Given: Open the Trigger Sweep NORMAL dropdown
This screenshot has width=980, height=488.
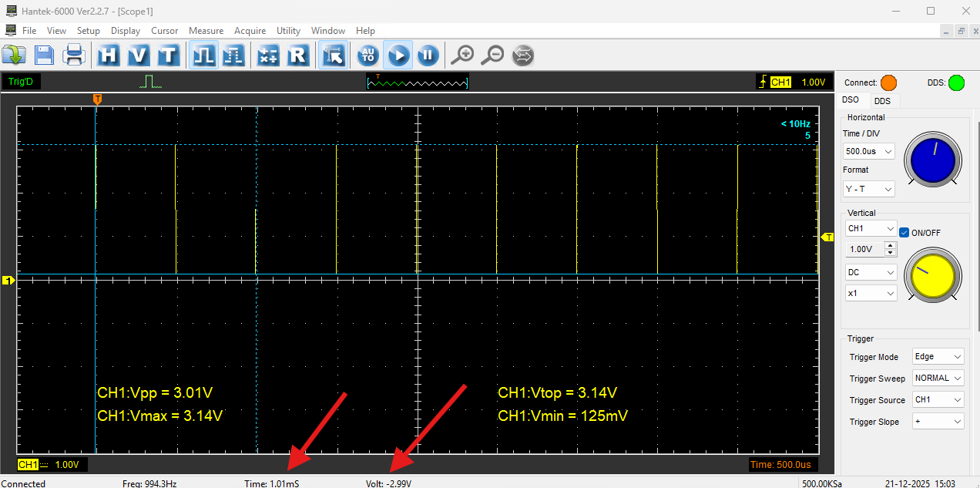Looking at the screenshot, I should [x=938, y=379].
